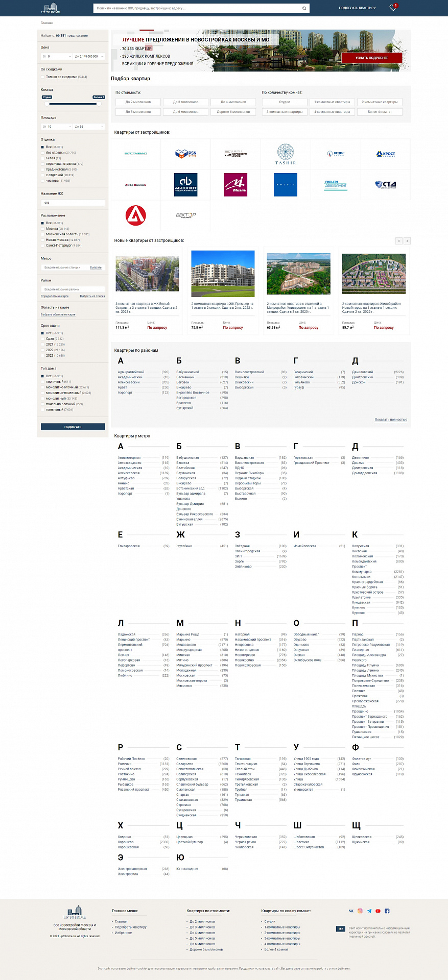The height and width of the screenshot is (980, 448).
Task: Open the Миэль developer logo
Action: click(x=235, y=185)
